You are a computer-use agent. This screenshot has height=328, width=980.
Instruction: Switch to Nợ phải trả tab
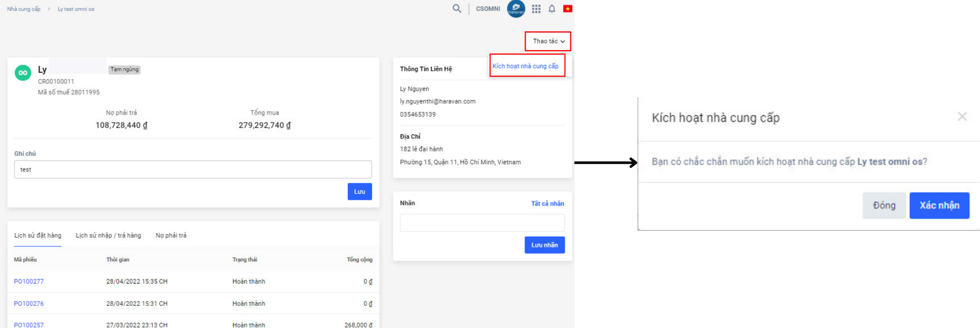[171, 236]
